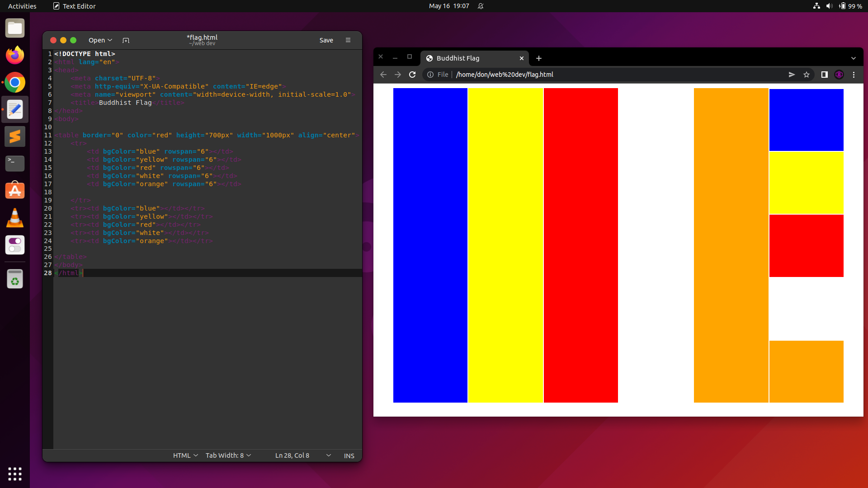Expand the Open recent files dropdown
Image resolution: width=868 pixels, height=488 pixels.
point(110,40)
